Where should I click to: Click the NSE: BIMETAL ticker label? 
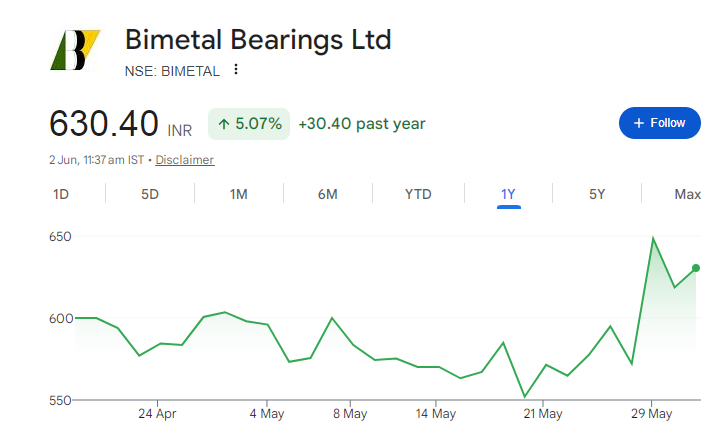[x=172, y=71]
